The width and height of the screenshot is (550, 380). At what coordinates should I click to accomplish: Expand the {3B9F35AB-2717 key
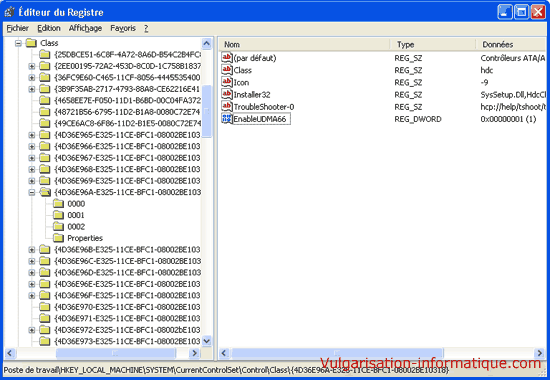coord(32,89)
